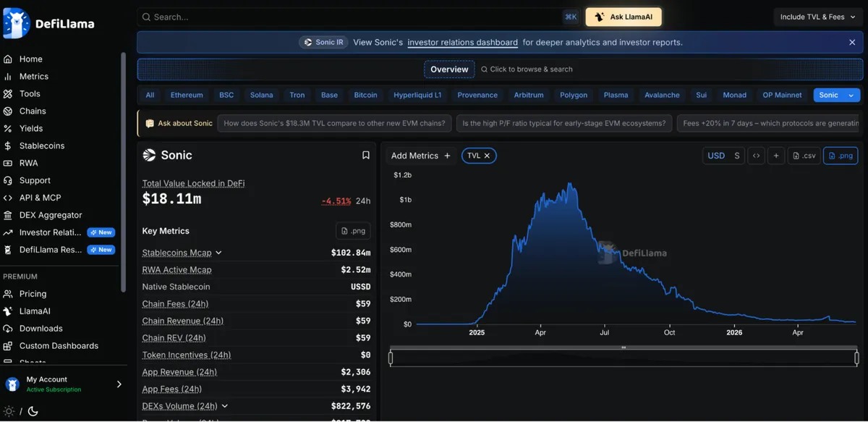Open the investor relations dashboard link
This screenshot has height=422, width=868.
tap(463, 43)
